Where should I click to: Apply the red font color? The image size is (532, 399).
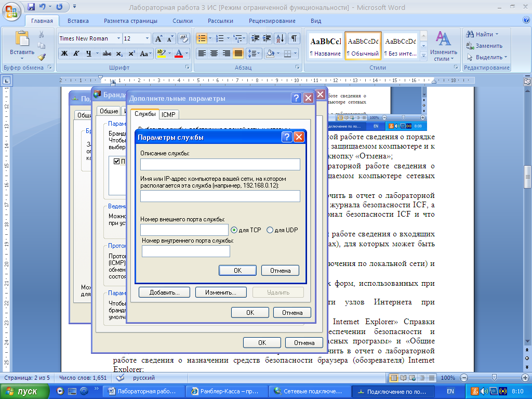179,54
